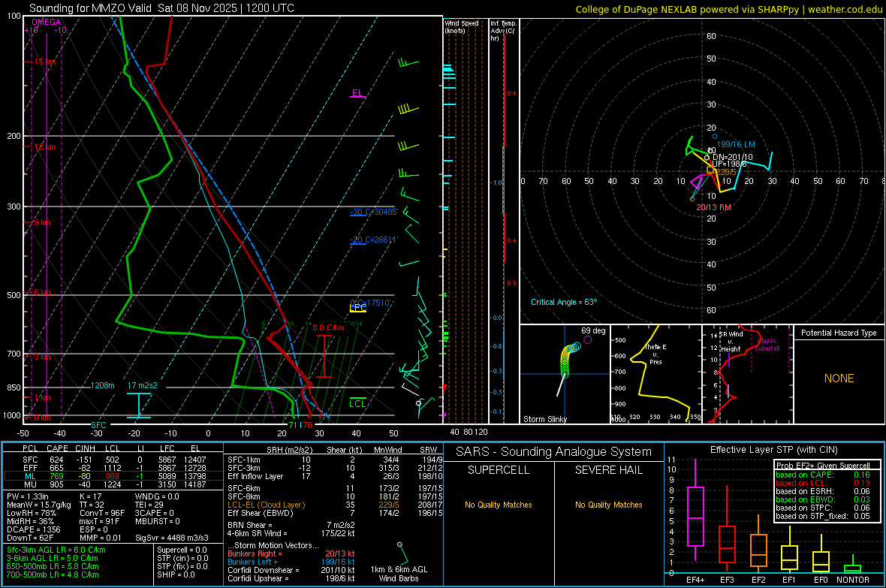Click the red Bunkers Right = 20/13 kt line
The image size is (886, 588).
pyautogui.click(x=291, y=554)
